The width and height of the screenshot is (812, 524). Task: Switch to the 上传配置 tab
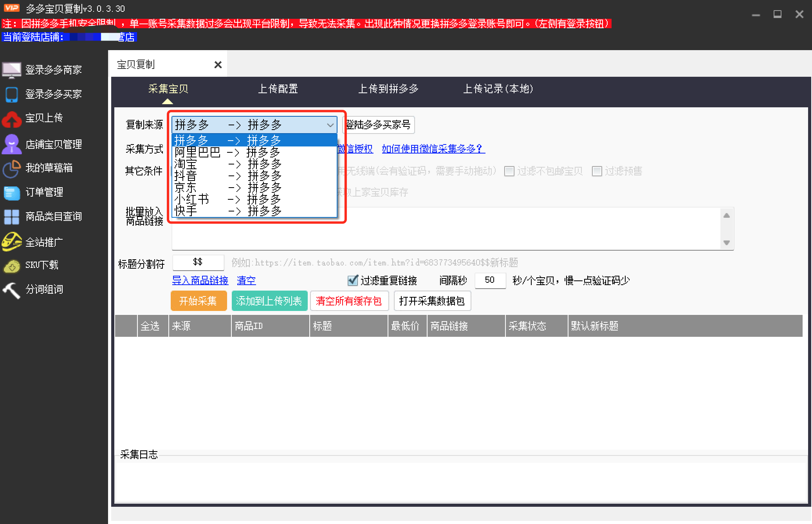[x=278, y=89]
